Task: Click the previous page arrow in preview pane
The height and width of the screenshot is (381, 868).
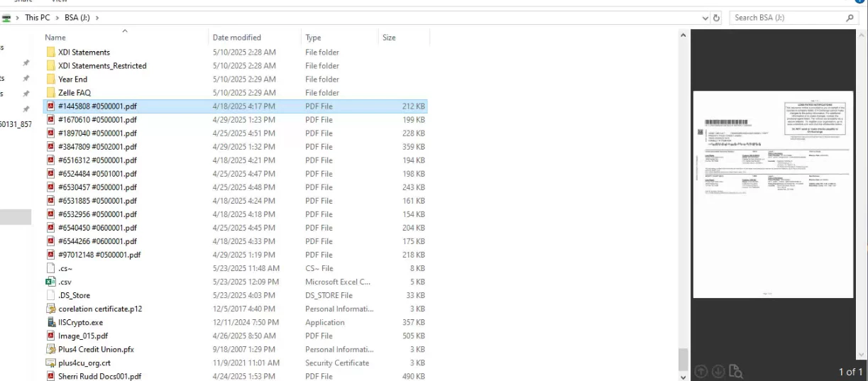Action: pyautogui.click(x=701, y=371)
